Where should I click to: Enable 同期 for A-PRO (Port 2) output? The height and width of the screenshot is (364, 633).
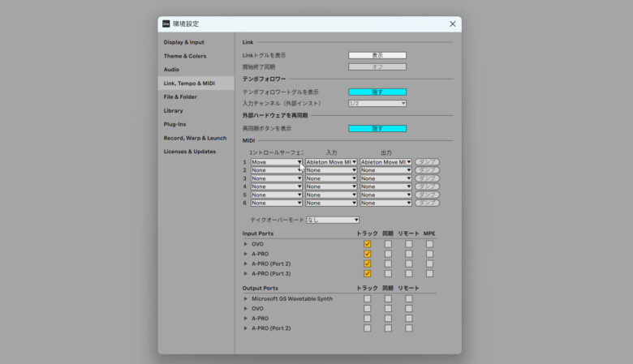click(388, 328)
